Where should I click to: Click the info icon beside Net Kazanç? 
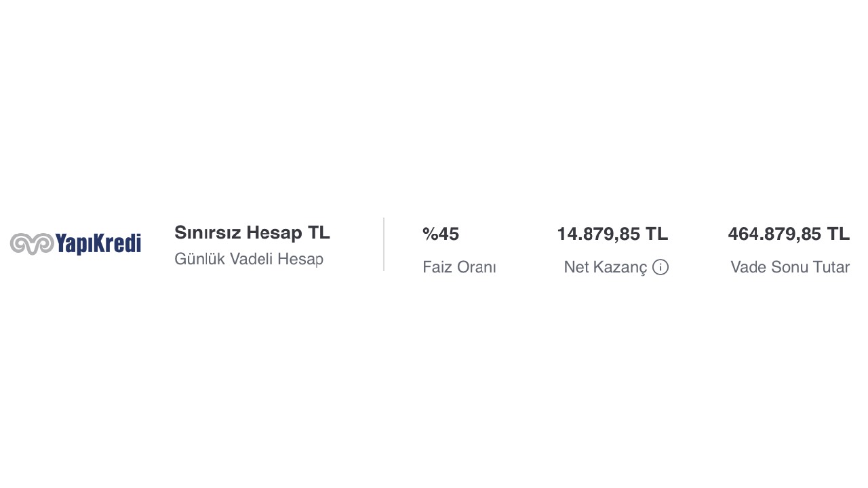click(x=660, y=267)
